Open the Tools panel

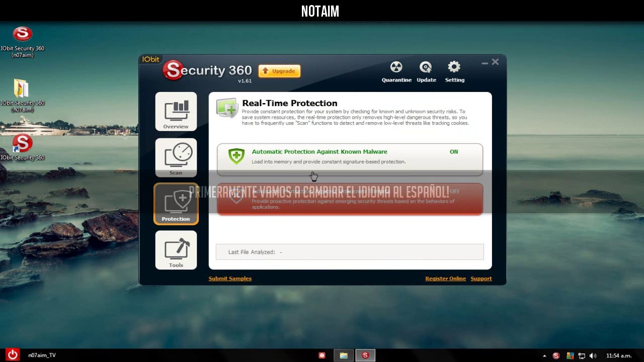(x=176, y=250)
